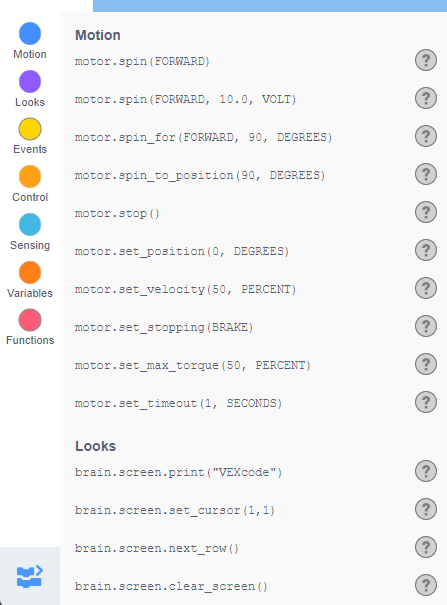Select the blue Motion category circle
The height and width of the screenshot is (605, 447).
(30, 34)
